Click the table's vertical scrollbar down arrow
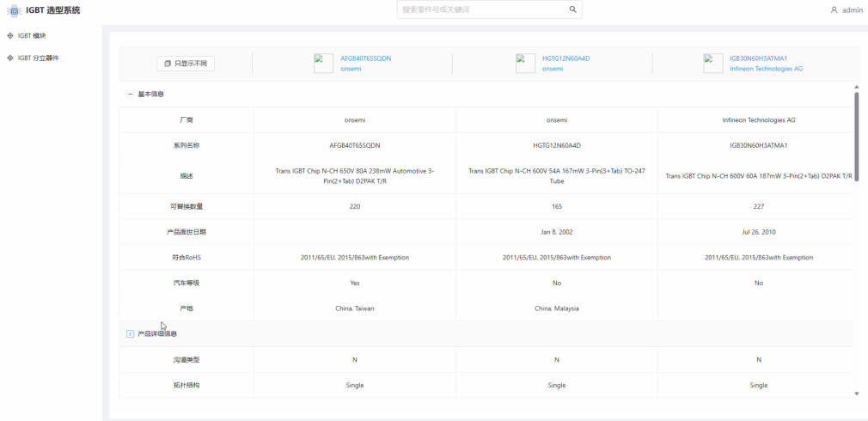Image resolution: width=868 pixels, height=421 pixels. click(856, 394)
